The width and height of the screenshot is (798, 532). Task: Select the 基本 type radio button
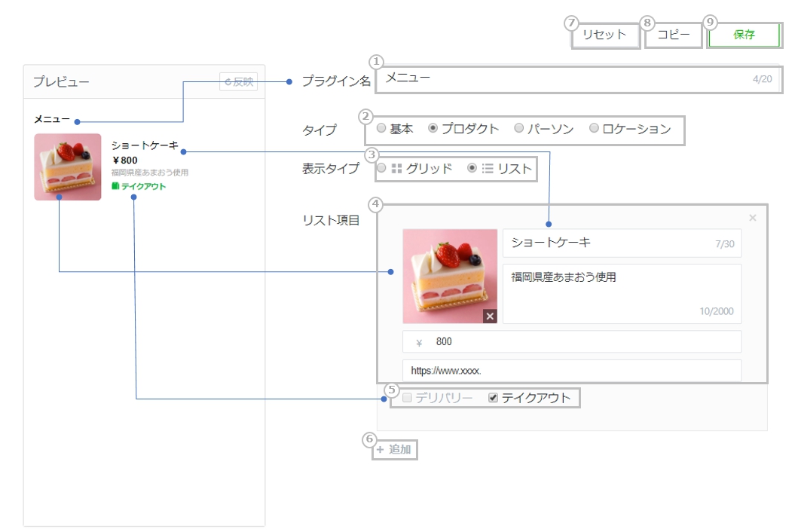[x=381, y=129]
